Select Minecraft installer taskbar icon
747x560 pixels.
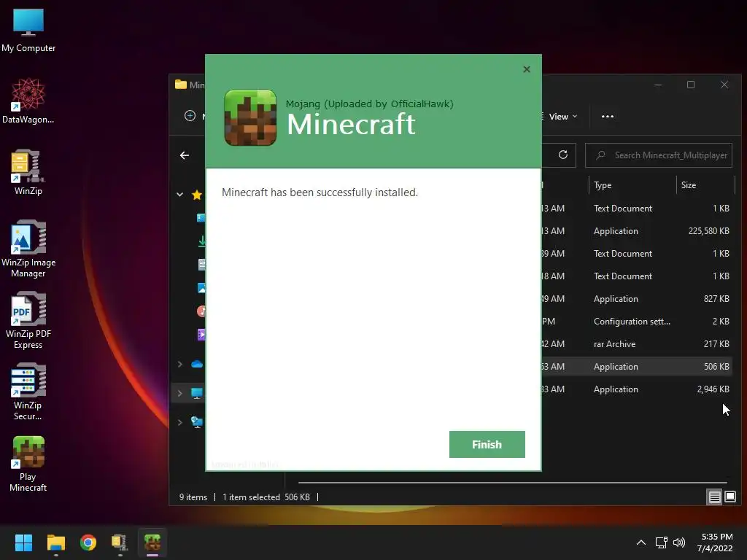[x=152, y=542]
